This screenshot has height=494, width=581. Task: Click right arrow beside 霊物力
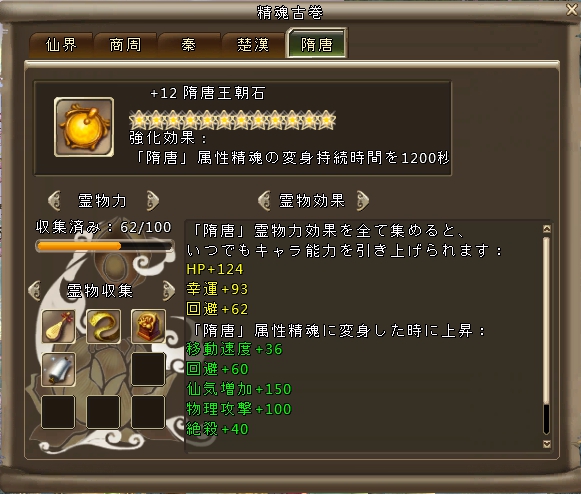point(153,200)
